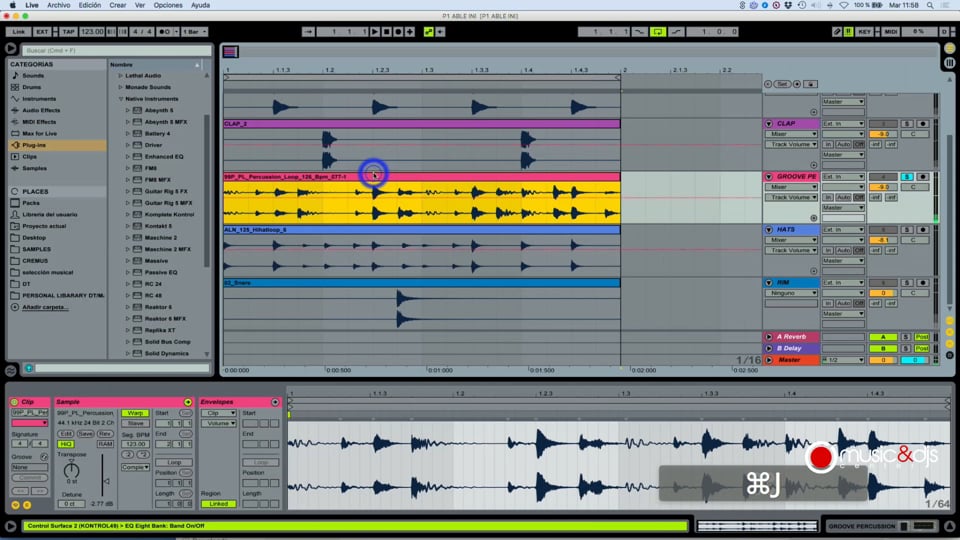Click the Arrangement Record button

pyautogui.click(x=398, y=32)
